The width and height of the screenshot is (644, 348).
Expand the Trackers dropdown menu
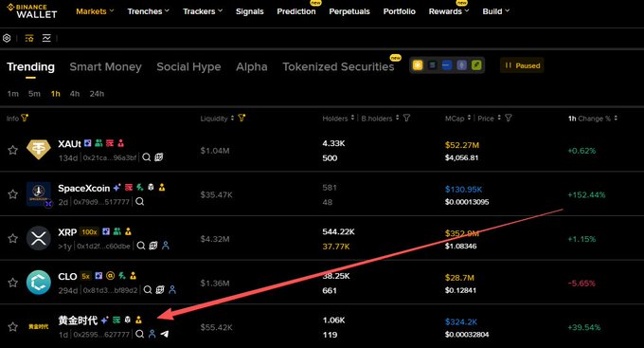click(x=203, y=11)
